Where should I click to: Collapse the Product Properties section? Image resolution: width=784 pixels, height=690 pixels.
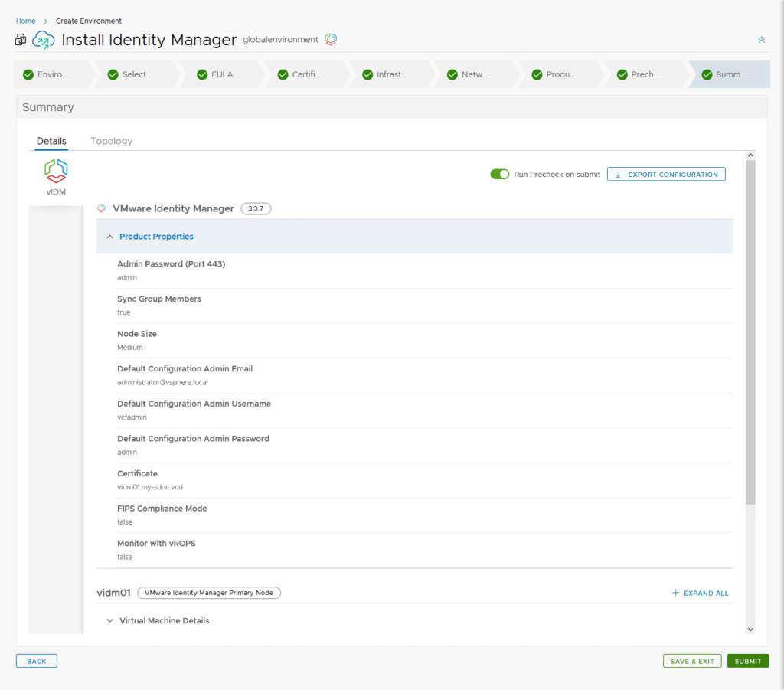click(110, 237)
